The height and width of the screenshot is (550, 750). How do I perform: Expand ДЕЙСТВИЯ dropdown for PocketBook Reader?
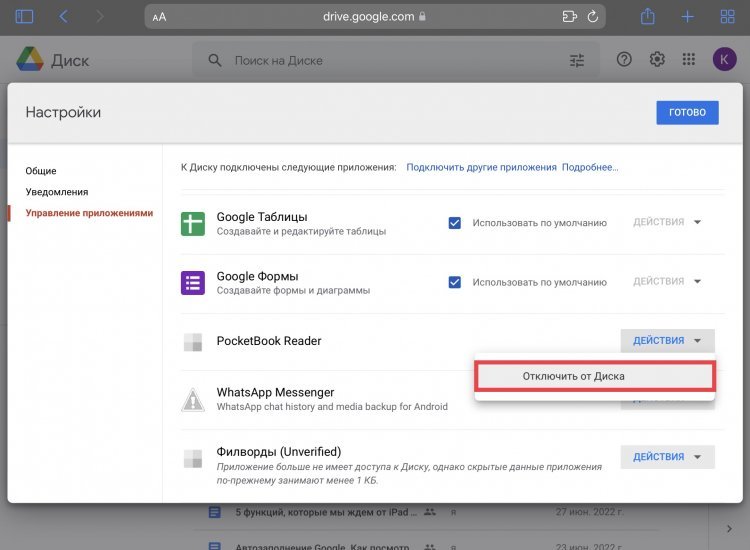click(667, 341)
